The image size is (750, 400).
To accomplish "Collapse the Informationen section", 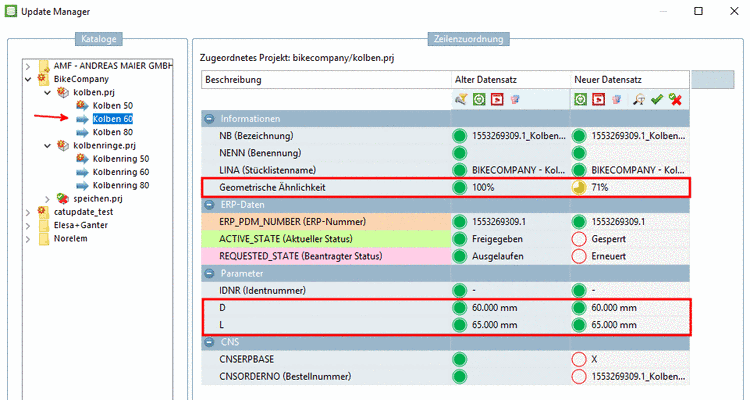I will click(x=209, y=119).
